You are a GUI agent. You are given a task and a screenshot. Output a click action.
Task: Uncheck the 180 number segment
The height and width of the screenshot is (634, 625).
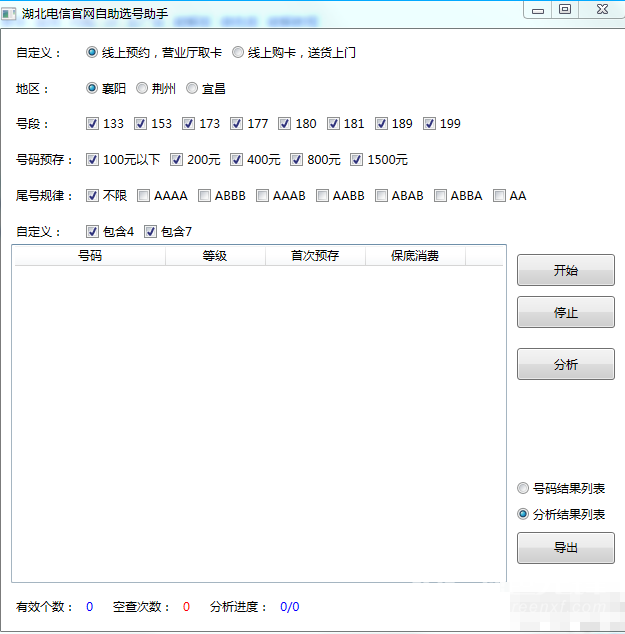tap(285, 124)
